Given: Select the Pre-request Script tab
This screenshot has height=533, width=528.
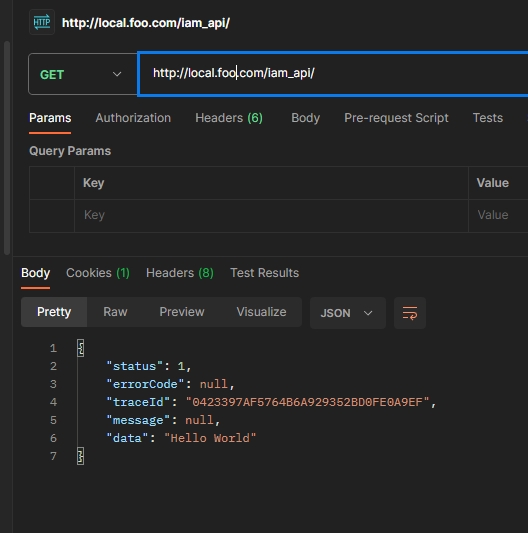Looking at the screenshot, I should point(396,118).
